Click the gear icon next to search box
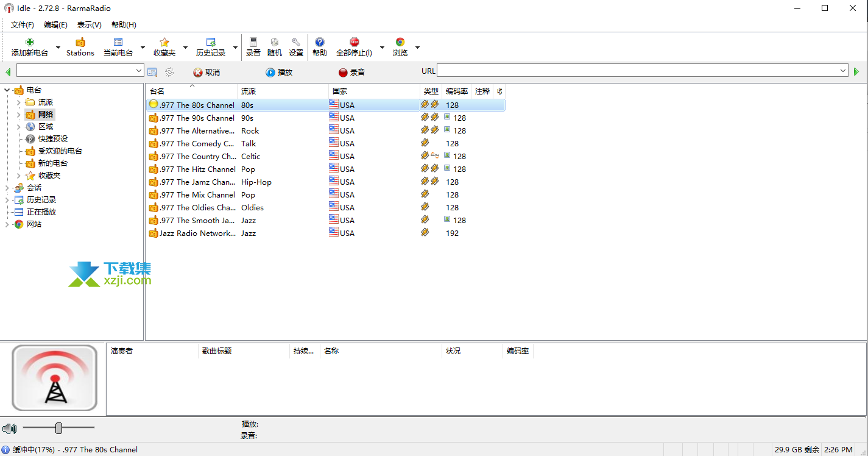 pos(169,72)
